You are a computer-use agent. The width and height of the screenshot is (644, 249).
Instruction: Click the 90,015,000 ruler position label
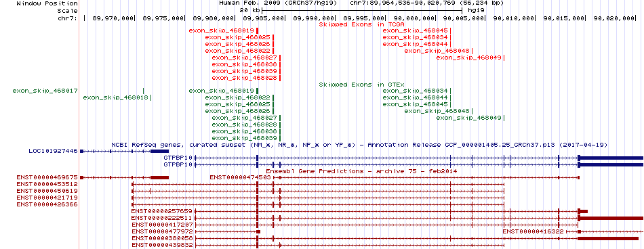pos(564,18)
